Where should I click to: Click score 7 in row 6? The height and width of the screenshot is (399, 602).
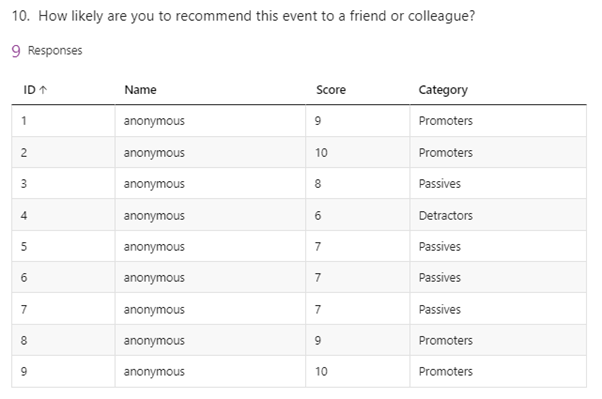pyautogui.click(x=318, y=278)
